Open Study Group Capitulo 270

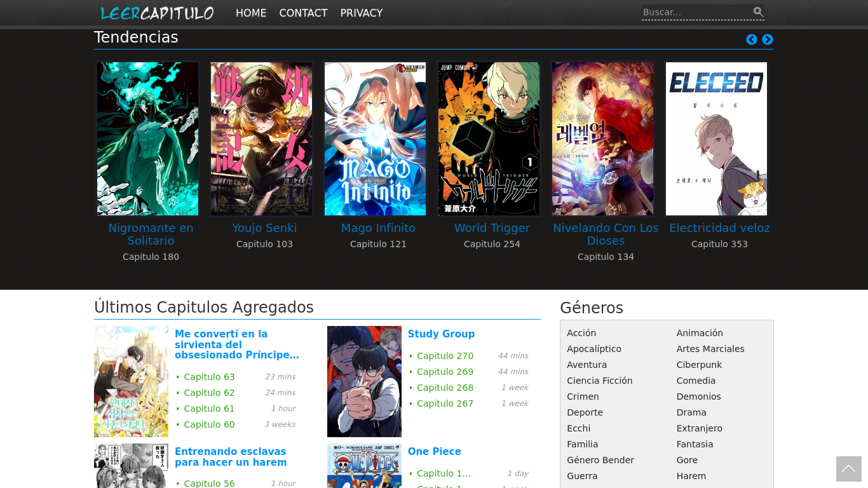click(445, 356)
